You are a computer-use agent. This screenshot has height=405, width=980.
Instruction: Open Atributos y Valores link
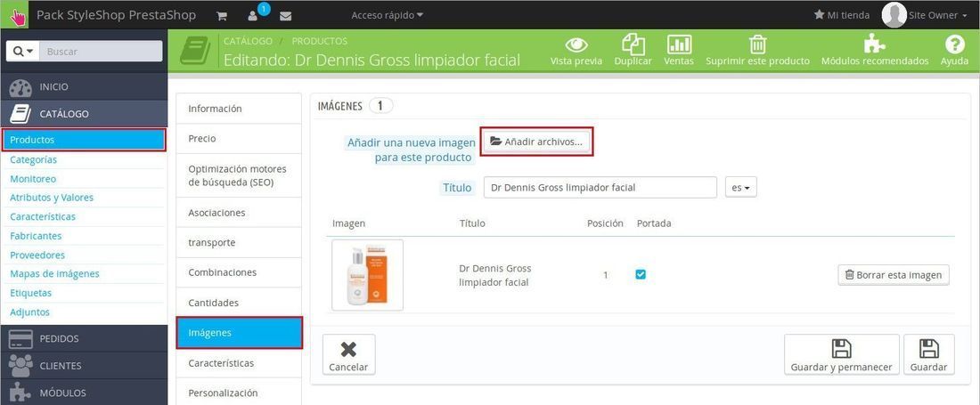pyautogui.click(x=52, y=198)
